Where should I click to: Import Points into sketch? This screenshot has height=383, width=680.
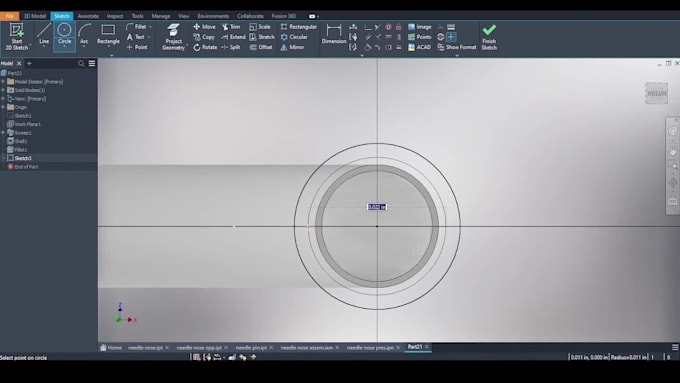[x=419, y=37]
